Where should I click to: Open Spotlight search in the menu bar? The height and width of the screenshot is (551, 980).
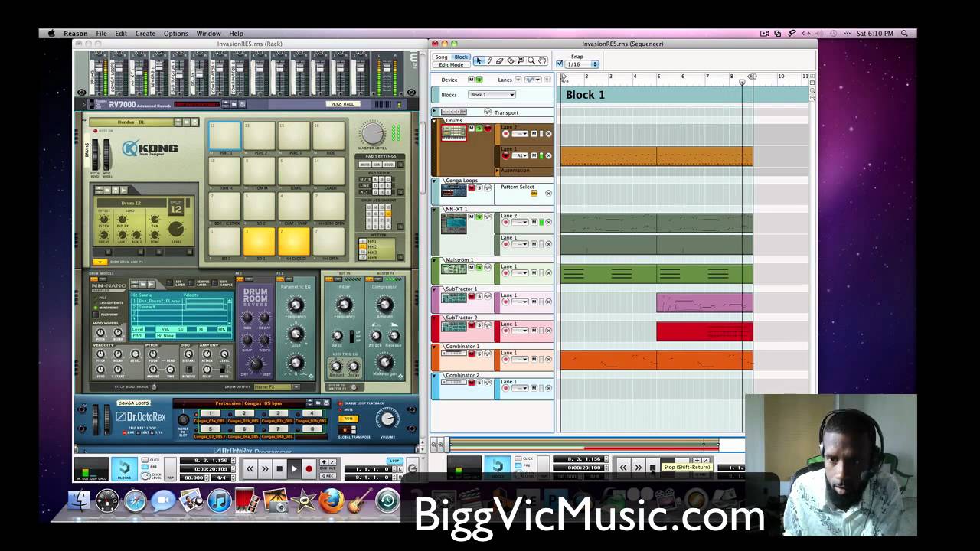[904, 34]
